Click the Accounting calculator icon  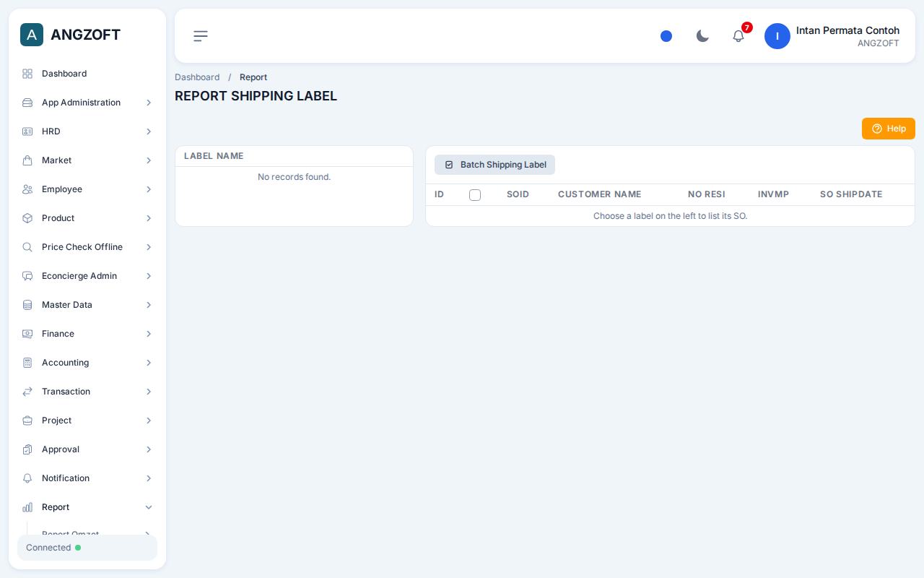click(x=27, y=363)
